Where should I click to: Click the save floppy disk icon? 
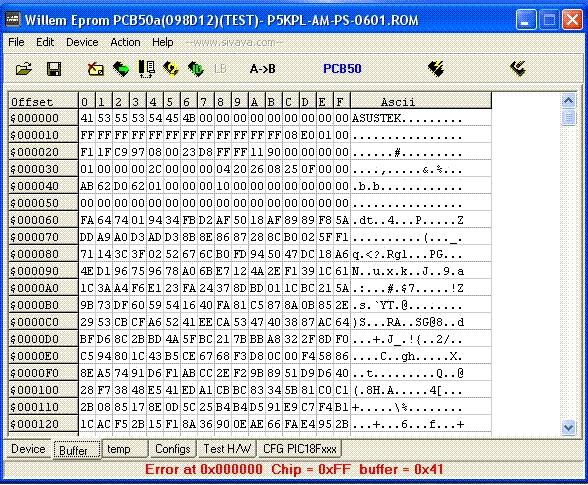click(x=54, y=69)
